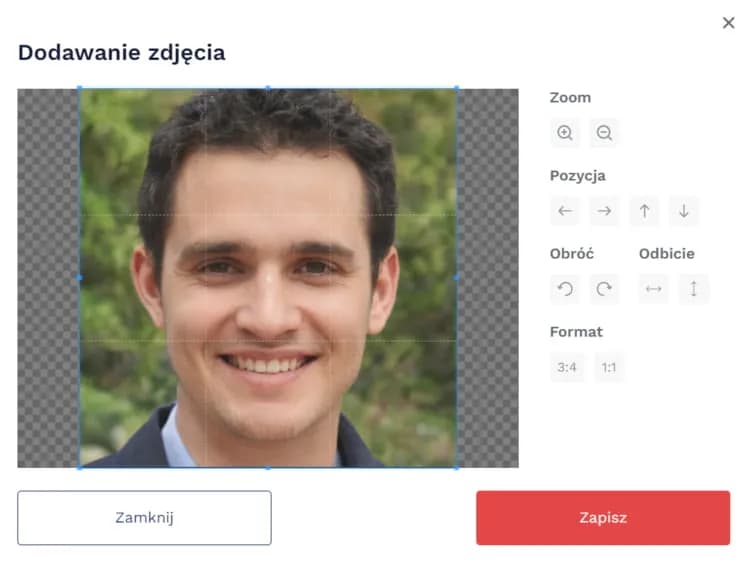Screen dimensions: 750x565
Task: Click the zoom out magnifier icon
Action: coord(604,133)
